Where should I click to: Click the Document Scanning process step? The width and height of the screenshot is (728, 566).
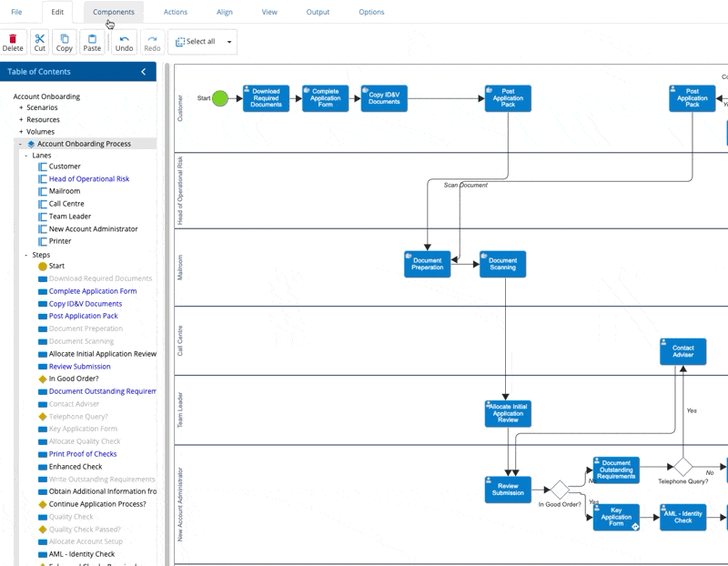coord(502,264)
